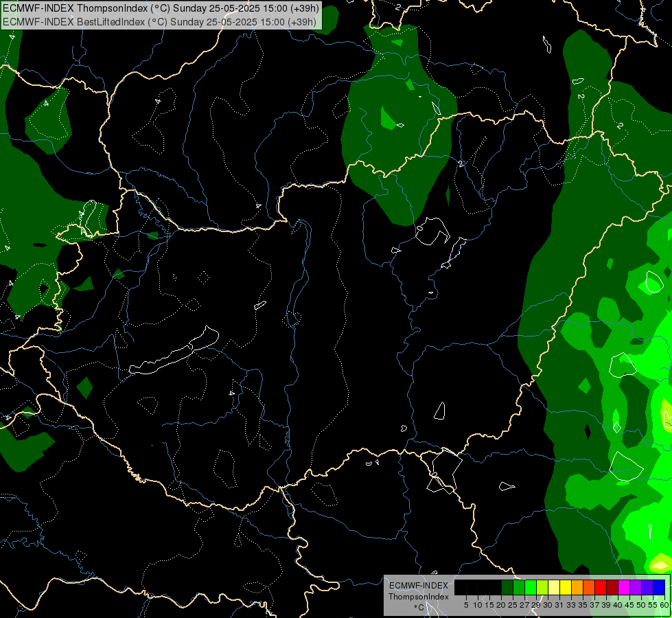Screen dimensions: 672x618
Task: Pick the dark green 20–25 legend swatch
Action: coord(507,587)
